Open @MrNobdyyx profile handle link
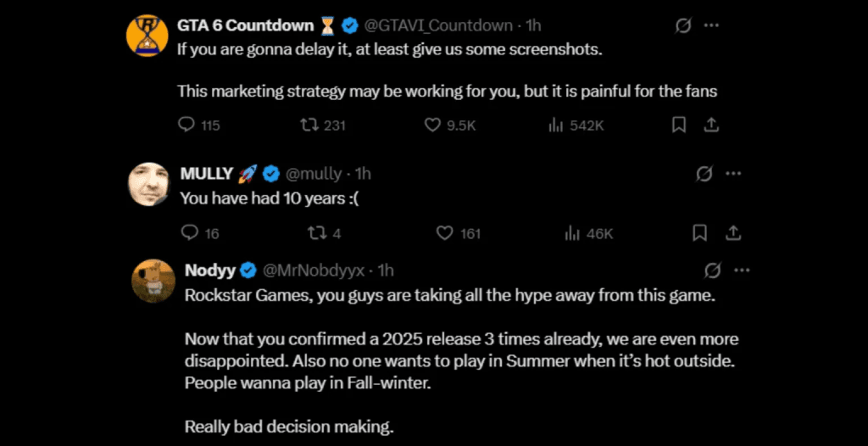The height and width of the screenshot is (446, 868). (314, 270)
